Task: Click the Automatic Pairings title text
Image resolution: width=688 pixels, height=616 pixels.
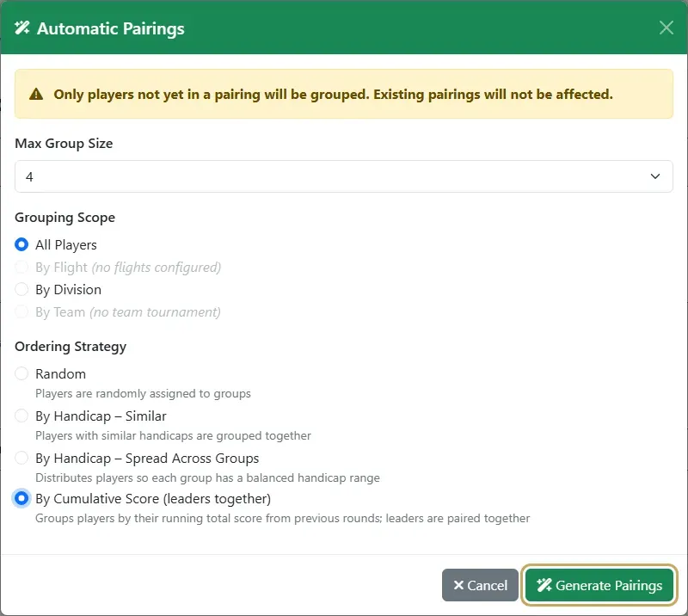Action: click(x=111, y=28)
